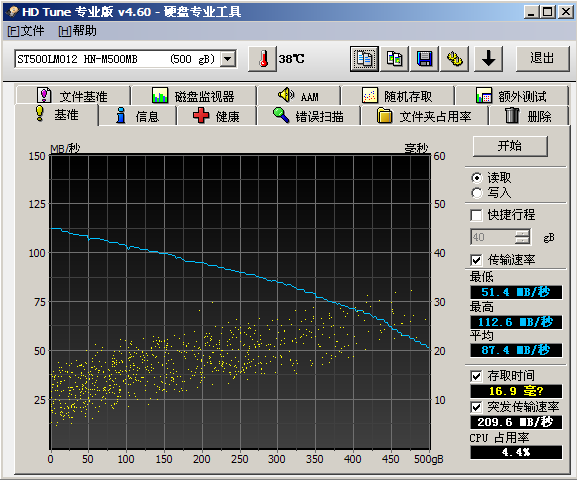Click the down arrow minimize-to-tray icon
Viewport: 577px width, 480px height.
(488, 59)
